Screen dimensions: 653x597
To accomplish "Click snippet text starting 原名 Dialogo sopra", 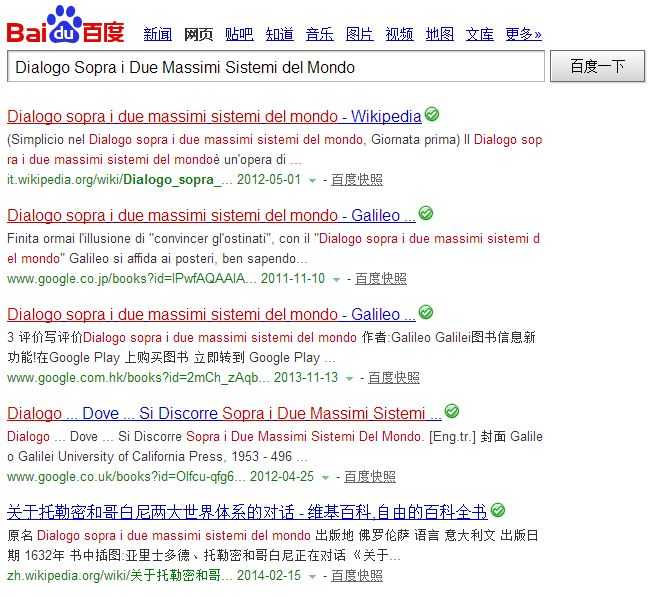I will click(x=273, y=546).
